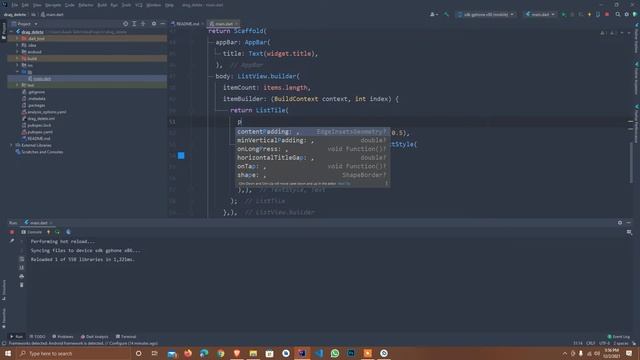
Task: Open the Edit menu
Action: (25, 5)
